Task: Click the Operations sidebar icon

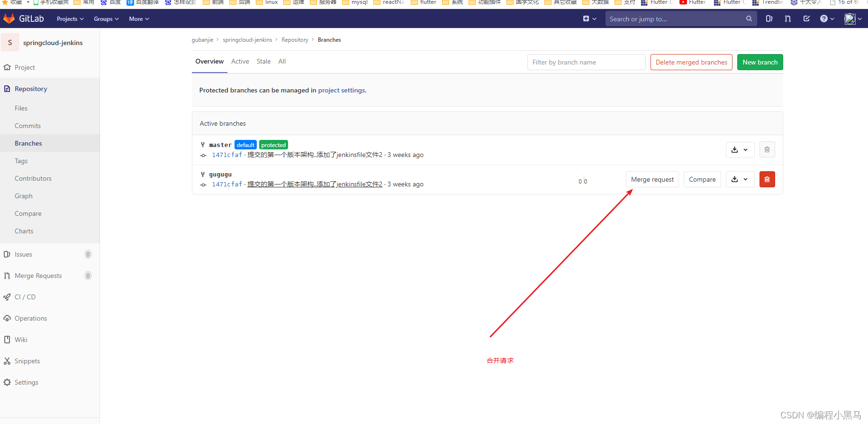Action: [x=7, y=318]
